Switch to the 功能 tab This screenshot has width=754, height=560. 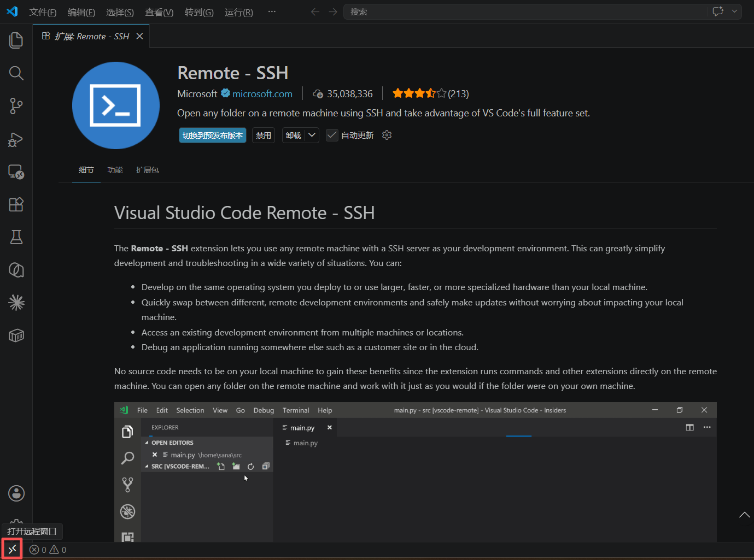(x=115, y=170)
